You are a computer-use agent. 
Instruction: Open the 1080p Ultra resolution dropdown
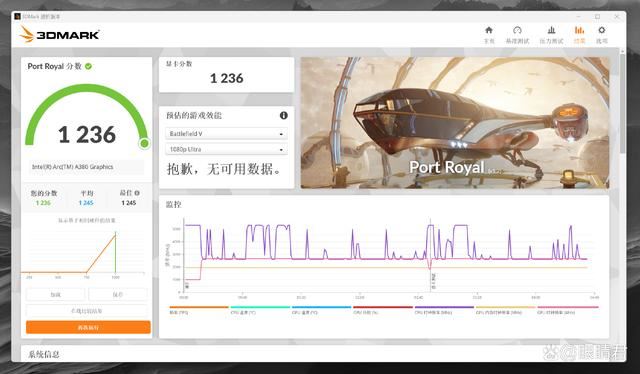(x=226, y=149)
